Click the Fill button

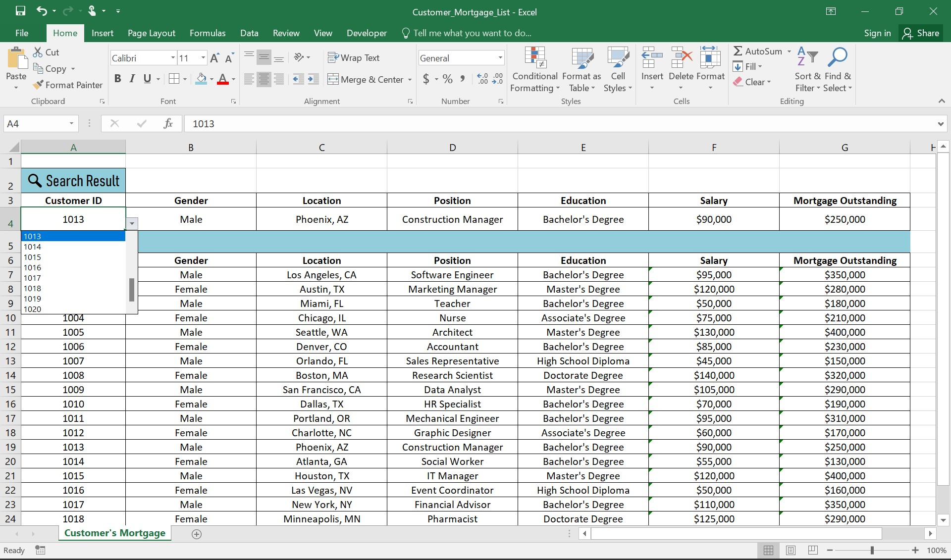point(747,66)
